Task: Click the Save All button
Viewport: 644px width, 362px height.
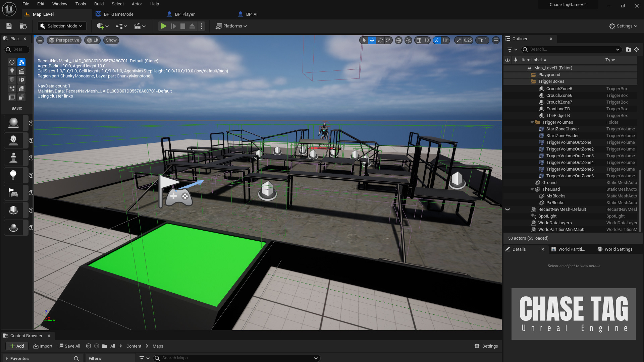Action: 69,346
